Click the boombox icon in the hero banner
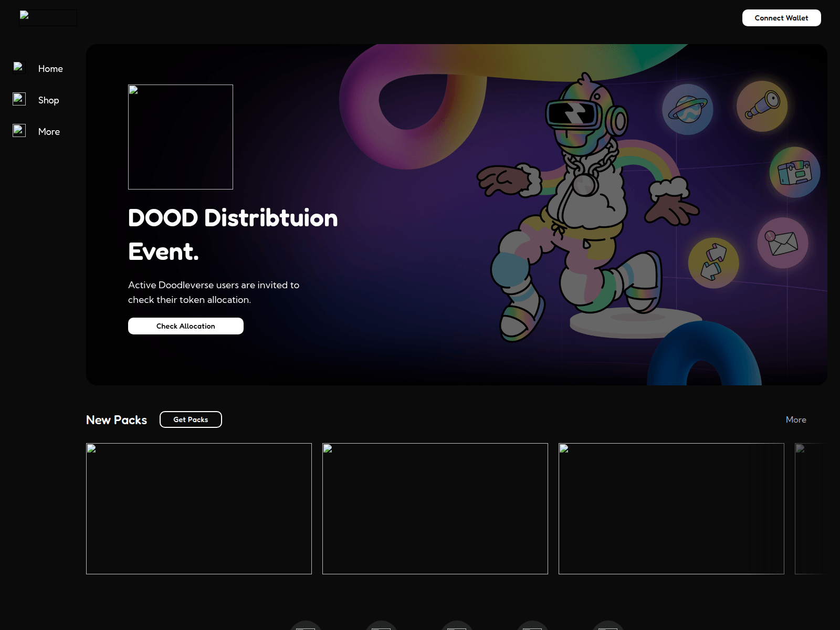Image resolution: width=840 pixels, height=630 pixels. 794,172
